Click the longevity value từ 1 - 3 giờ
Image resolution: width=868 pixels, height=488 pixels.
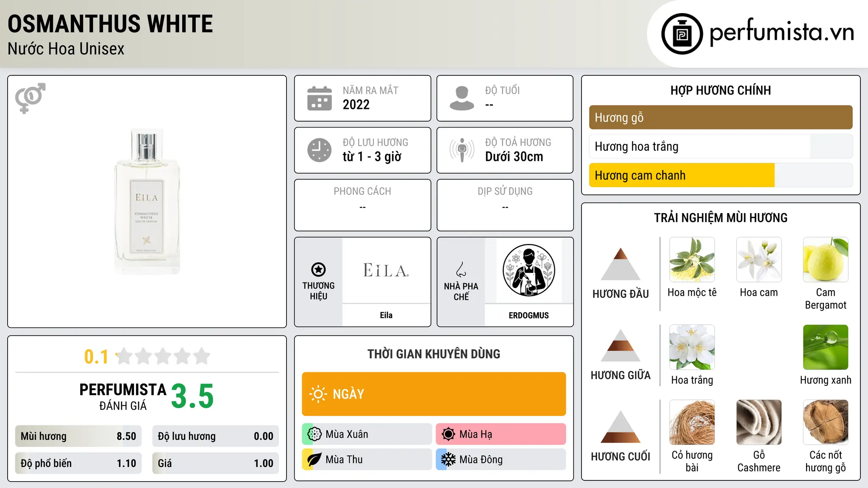coord(372,157)
